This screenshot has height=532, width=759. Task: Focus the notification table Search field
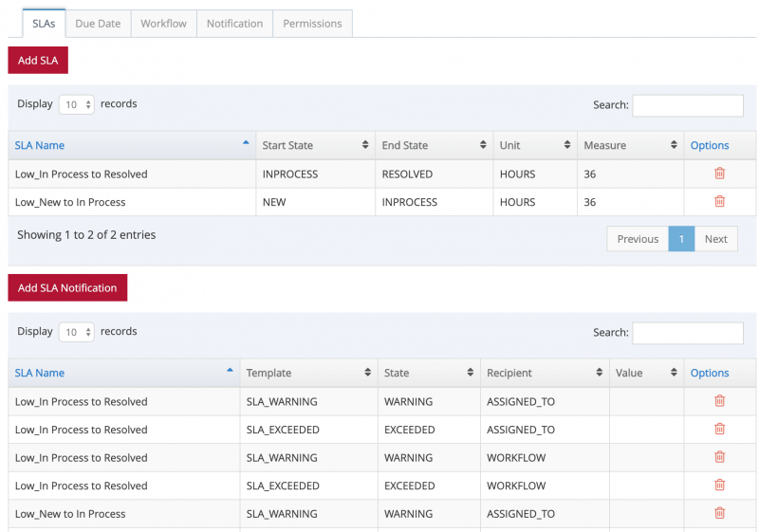687,333
